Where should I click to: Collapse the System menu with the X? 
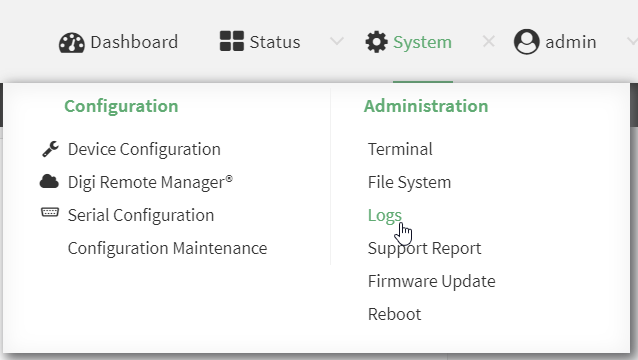(488, 41)
